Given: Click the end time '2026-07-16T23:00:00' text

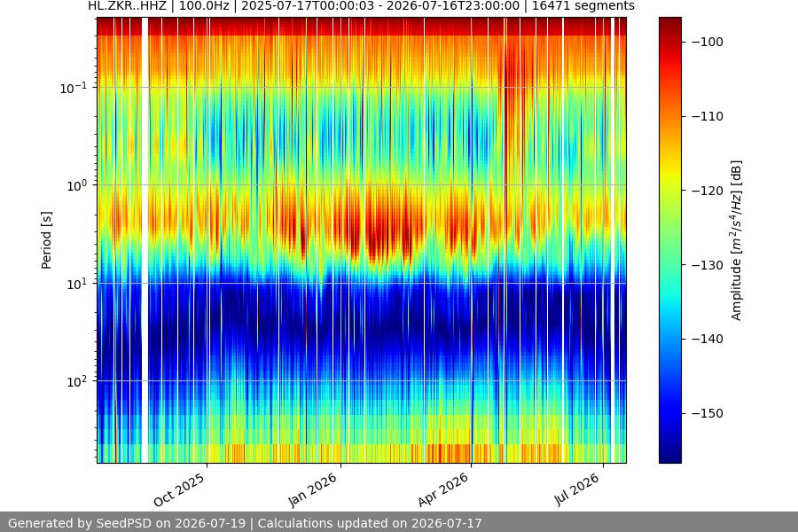Looking at the screenshot, I should coord(453,6).
